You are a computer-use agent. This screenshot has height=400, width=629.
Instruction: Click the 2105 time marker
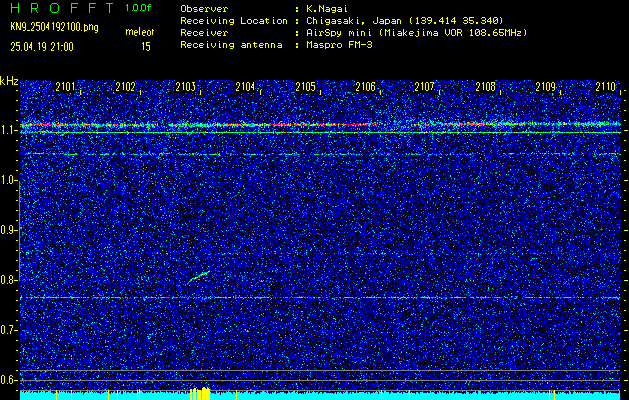(x=305, y=86)
